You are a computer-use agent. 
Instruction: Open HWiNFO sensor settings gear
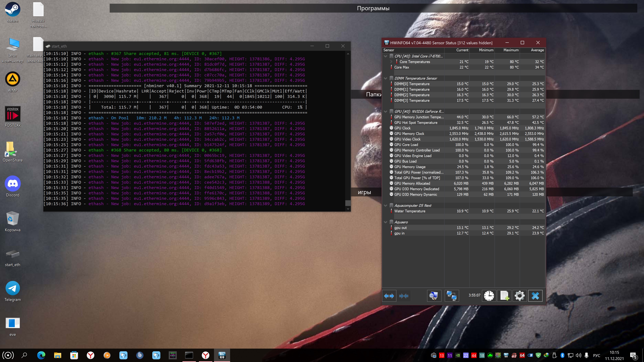tap(520, 296)
